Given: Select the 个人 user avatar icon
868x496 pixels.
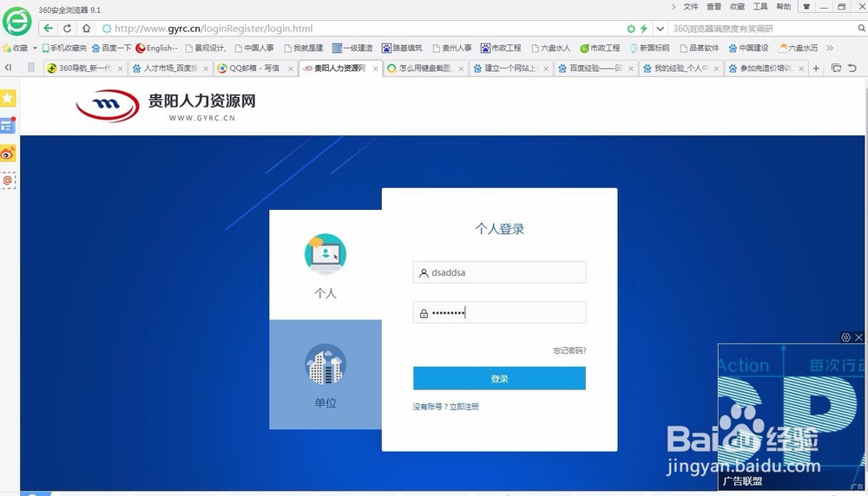Looking at the screenshot, I should point(325,254).
